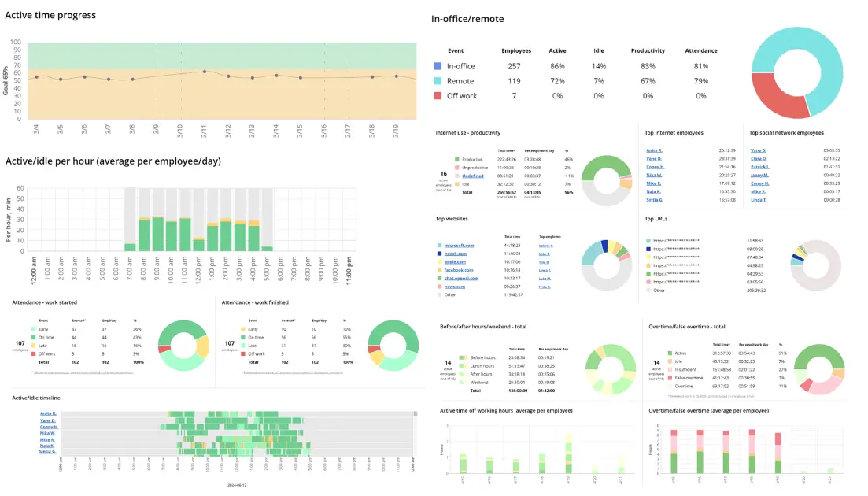Click the Off work red legend marker

pos(438,95)
